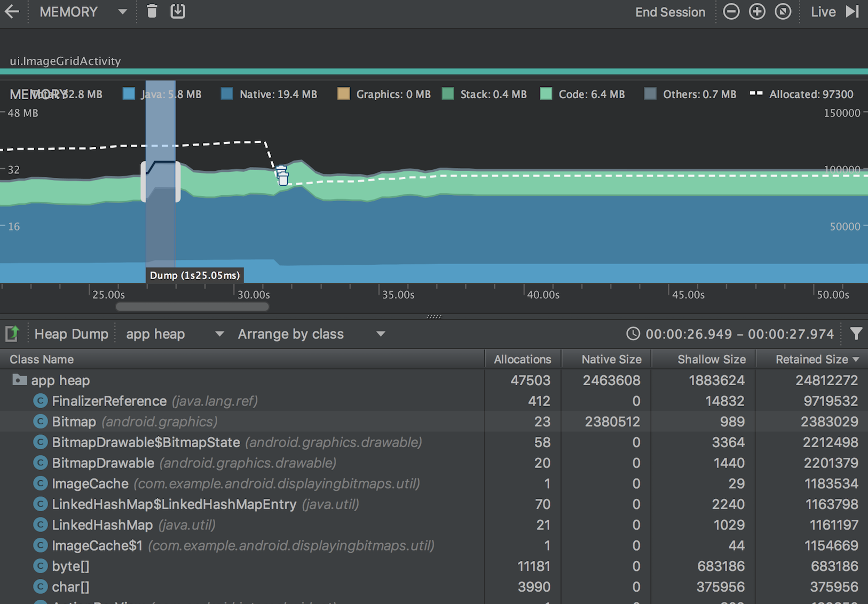Open the MEMORY profiler dropdown
The height and width of the screenshot is (604, 868).
click(x=83, y=12)
